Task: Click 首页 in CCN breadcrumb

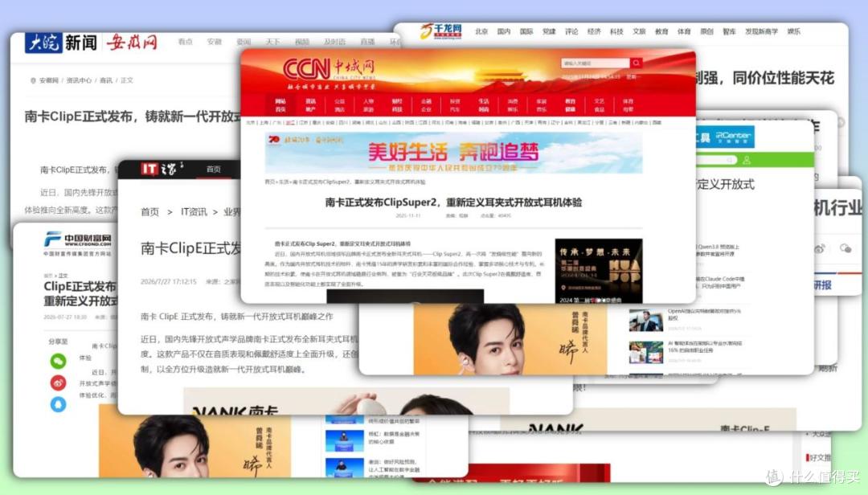Action: (269, 182)
